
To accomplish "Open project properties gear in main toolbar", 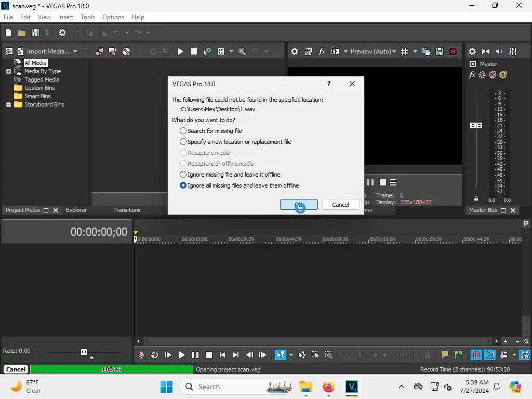I will point(62,33).
